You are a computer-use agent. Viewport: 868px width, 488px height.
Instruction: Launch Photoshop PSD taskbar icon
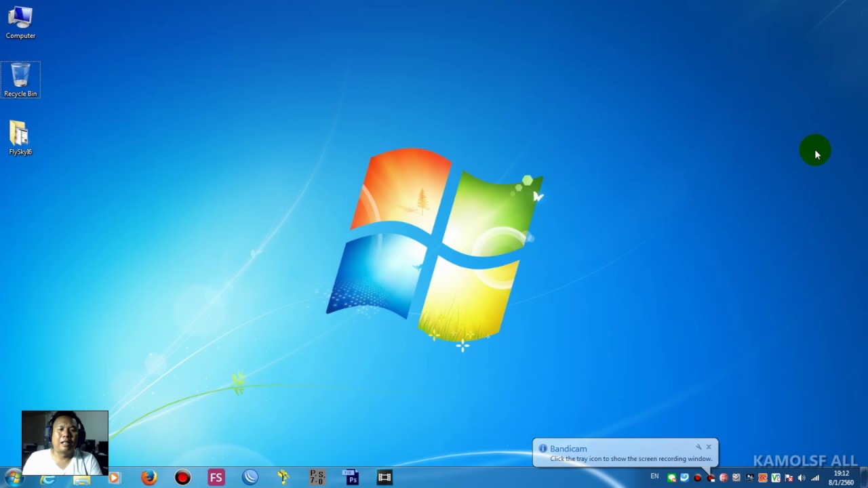[x=351, y=478]
